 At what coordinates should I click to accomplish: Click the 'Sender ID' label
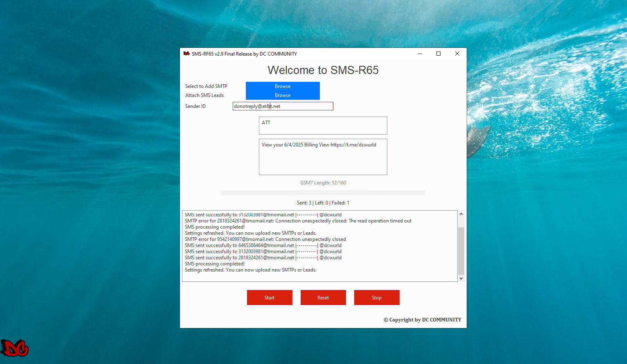coord(196,106)
